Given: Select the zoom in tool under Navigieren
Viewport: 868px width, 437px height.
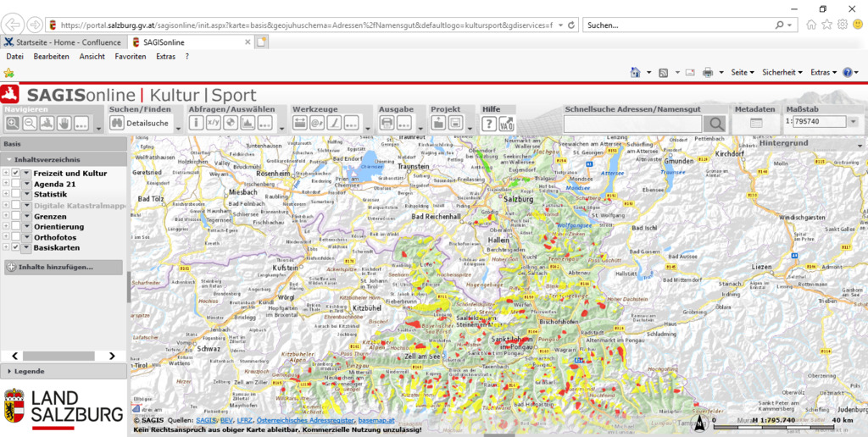Looking at the screenshot, I should [13, 124].
